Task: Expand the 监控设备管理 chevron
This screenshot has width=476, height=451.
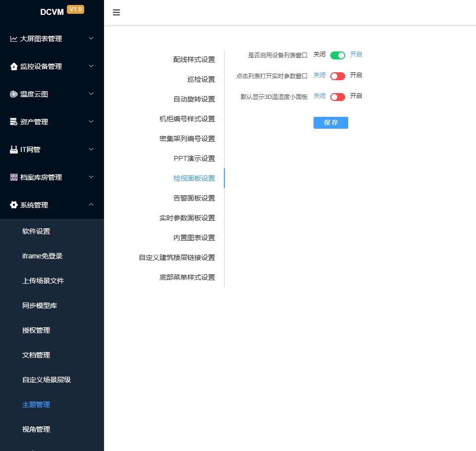Action: point(91,66)
